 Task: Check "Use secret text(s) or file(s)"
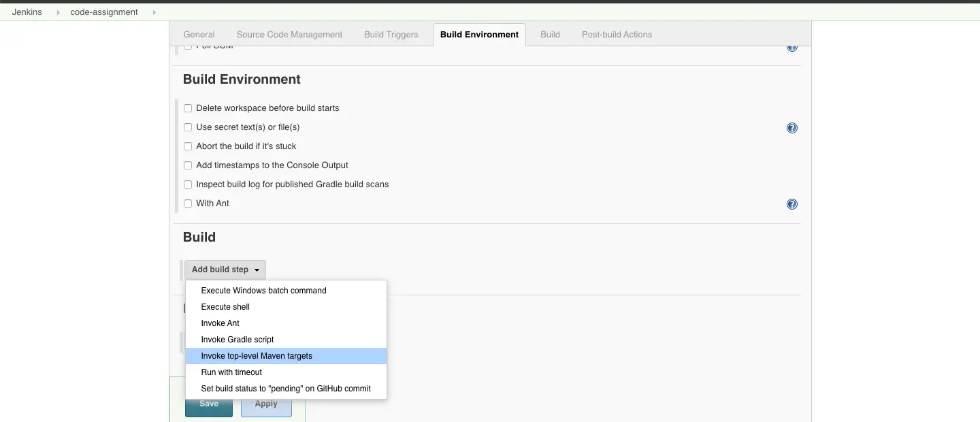click(x=187, y=127)
